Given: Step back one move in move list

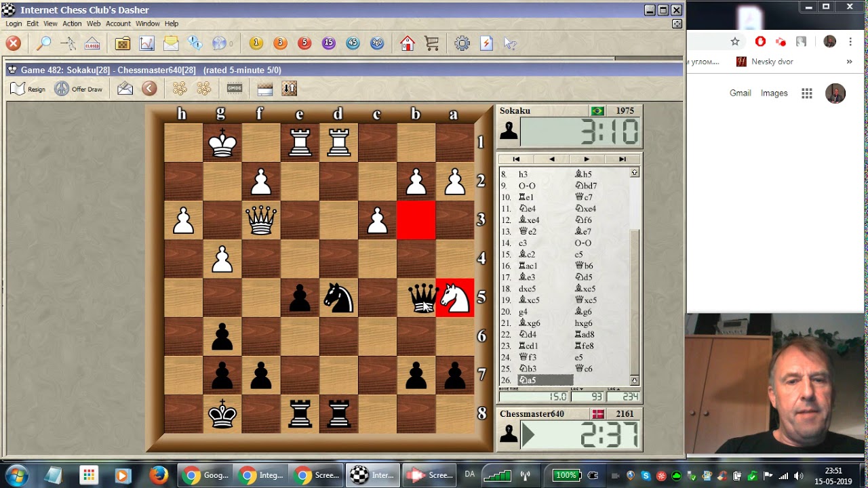Looking at the screenshot, I should (x=551, y=159).
